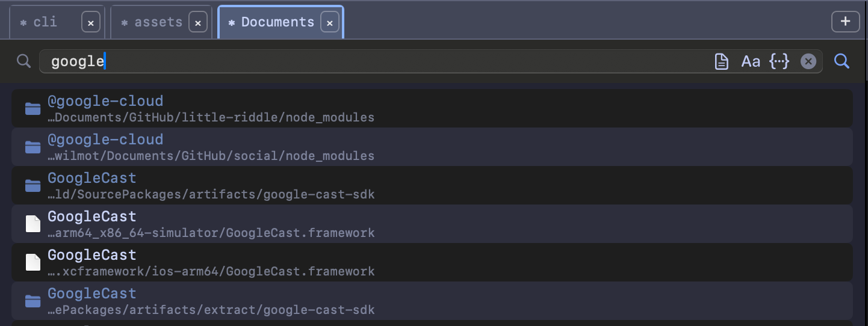Click path …Documents/GitHub/little-riddle/node_modules

[x=211, y=117]
